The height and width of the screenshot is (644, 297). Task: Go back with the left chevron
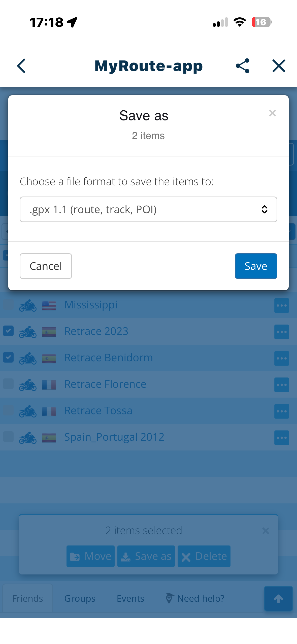coord(21,66)
